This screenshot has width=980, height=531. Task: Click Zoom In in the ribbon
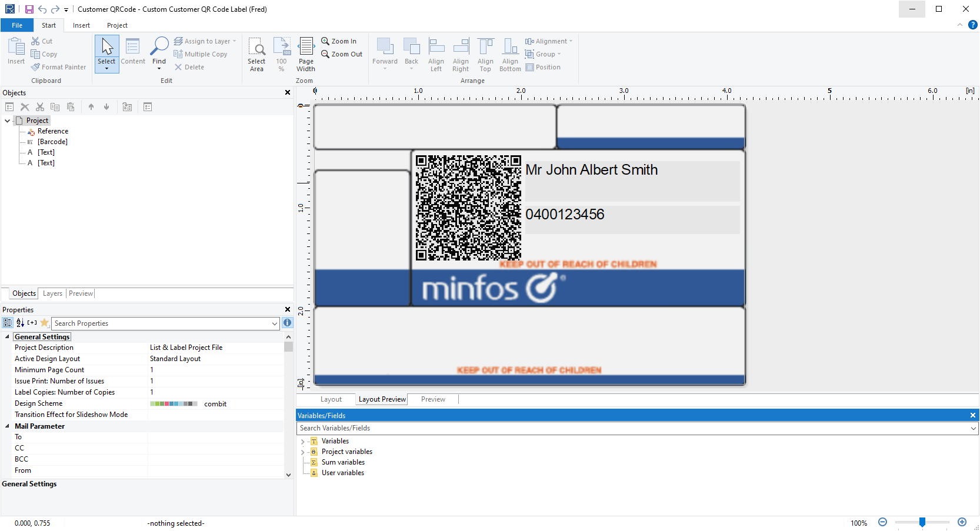(339, 41)
